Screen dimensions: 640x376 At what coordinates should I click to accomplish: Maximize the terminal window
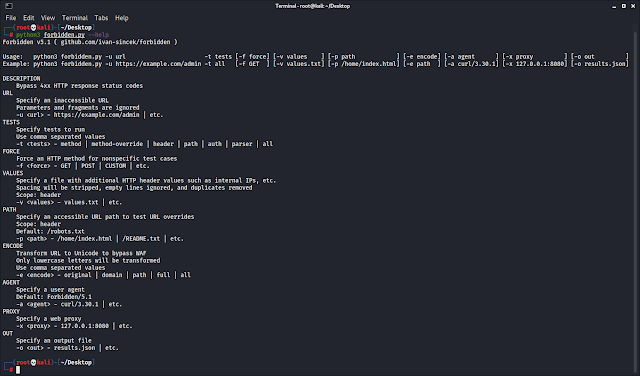[x=624, y=6]
